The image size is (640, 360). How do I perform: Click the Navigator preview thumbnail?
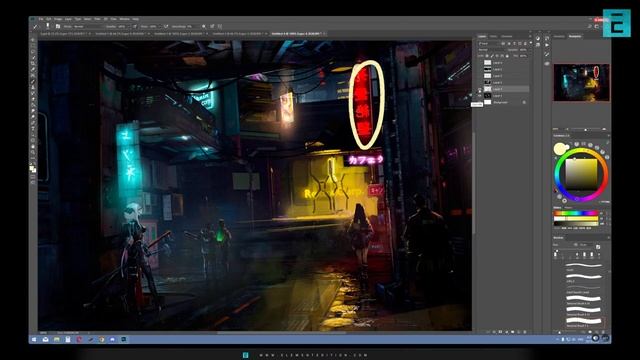581,82
